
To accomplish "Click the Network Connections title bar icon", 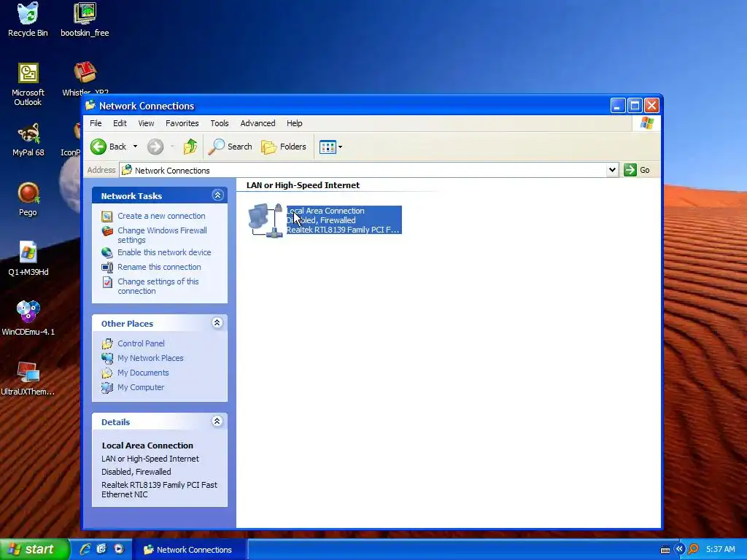I will coord(90,105).
